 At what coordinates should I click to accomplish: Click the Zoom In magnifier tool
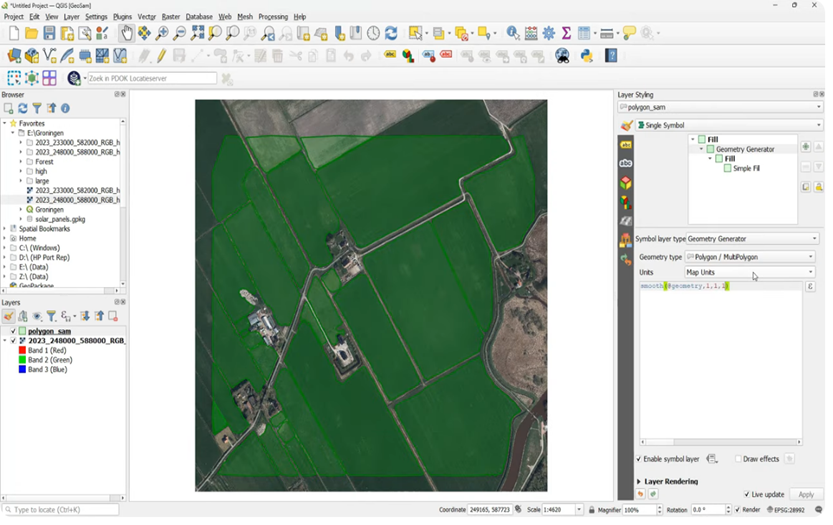[x=162, y=33]
